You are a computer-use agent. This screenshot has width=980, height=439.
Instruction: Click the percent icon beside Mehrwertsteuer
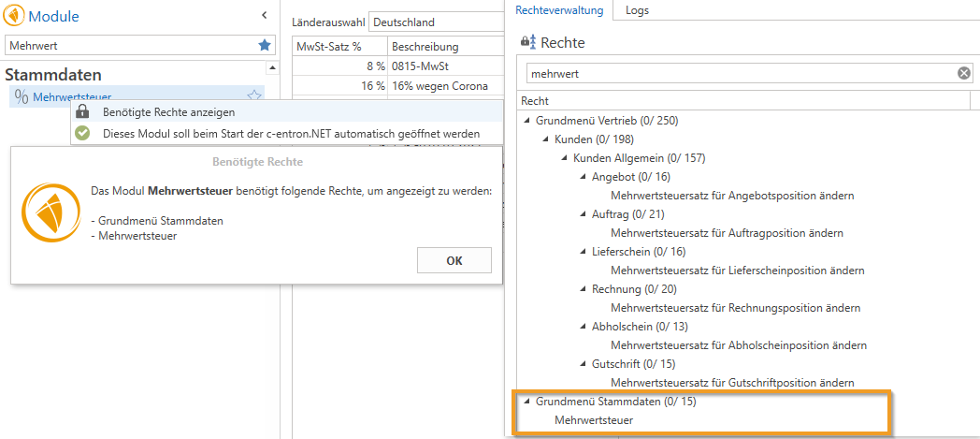point(22,96)
